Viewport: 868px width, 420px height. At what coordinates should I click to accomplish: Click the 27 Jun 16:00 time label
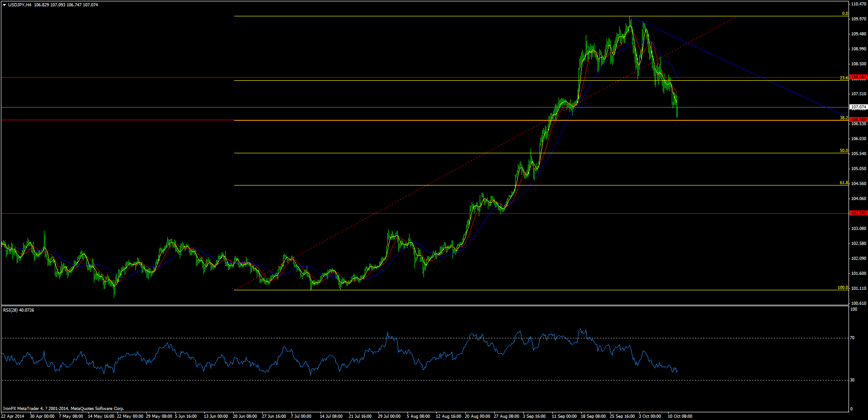274,416
